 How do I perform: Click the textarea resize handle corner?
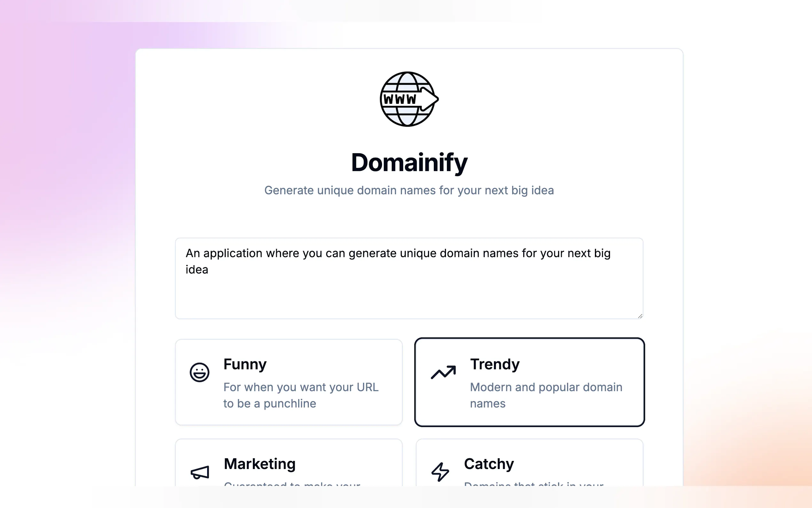pyautogui.click(x=640, y=316)
